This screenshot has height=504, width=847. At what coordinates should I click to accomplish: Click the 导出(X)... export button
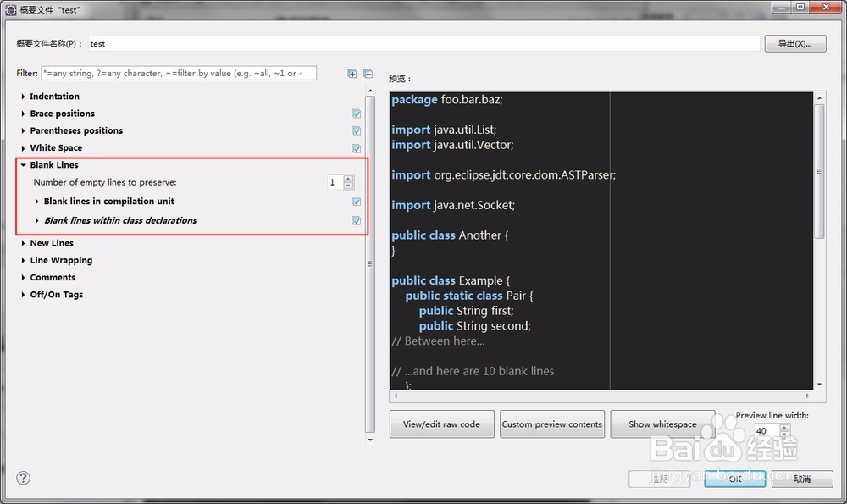(x=795, y=44)
